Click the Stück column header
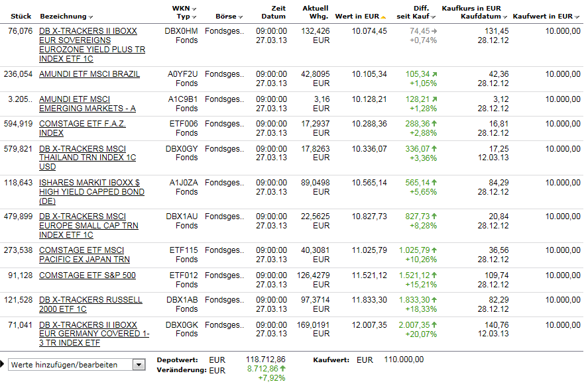This screenshot has width=588, height=388. (21, 16)
